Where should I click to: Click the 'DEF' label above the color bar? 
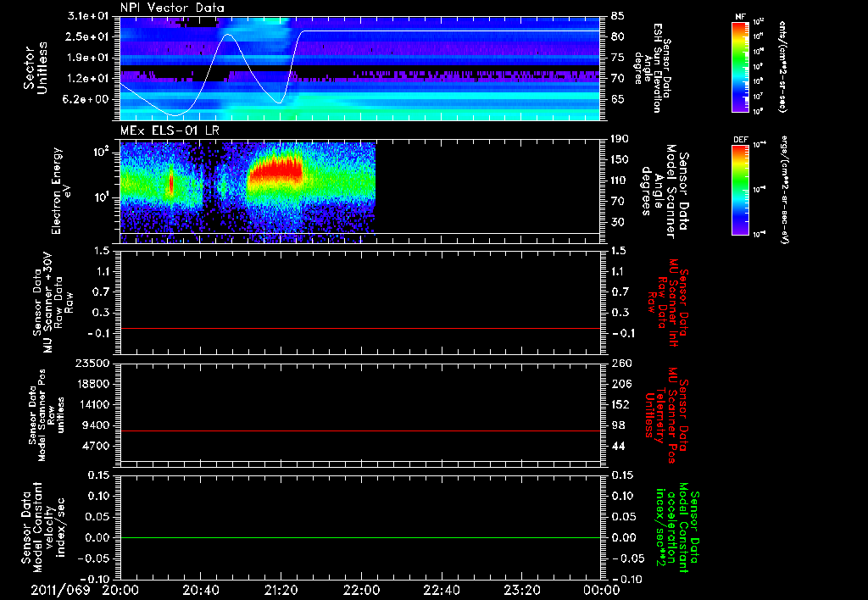(740, 140)
